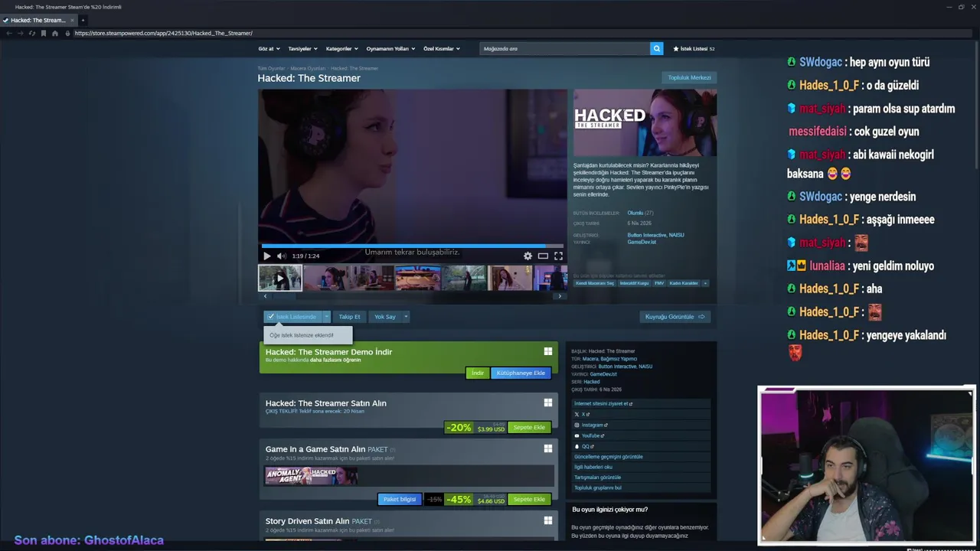The width and height of the screenshot is (980, 551).
Task: Open the Kategoriler menu
Action: point(341,48)
